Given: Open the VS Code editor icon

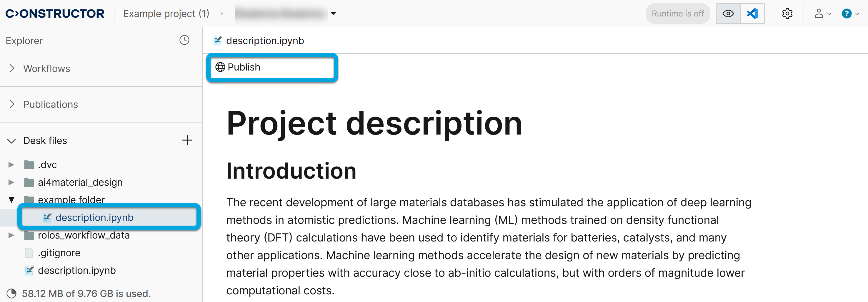Looking at the screenshot, I should pos(752,14).
